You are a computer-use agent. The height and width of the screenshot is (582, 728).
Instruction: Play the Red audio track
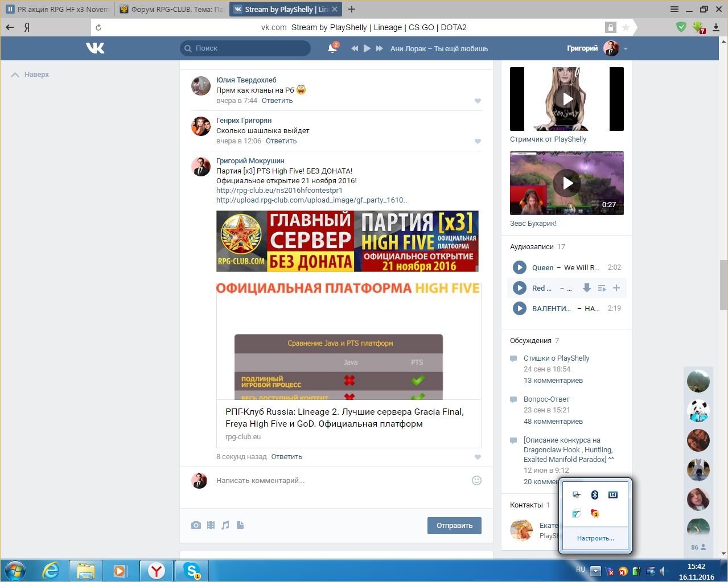(x=519, y=288)
